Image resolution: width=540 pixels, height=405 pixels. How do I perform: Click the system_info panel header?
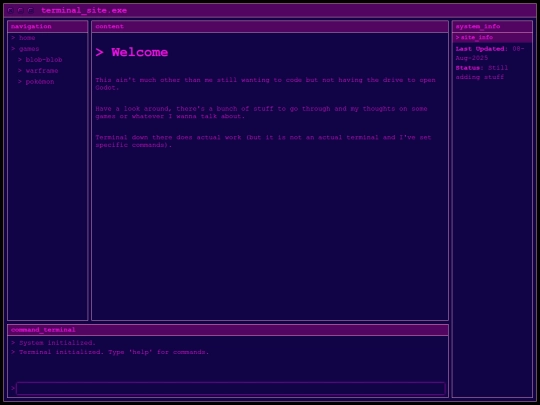pos(492,27)
